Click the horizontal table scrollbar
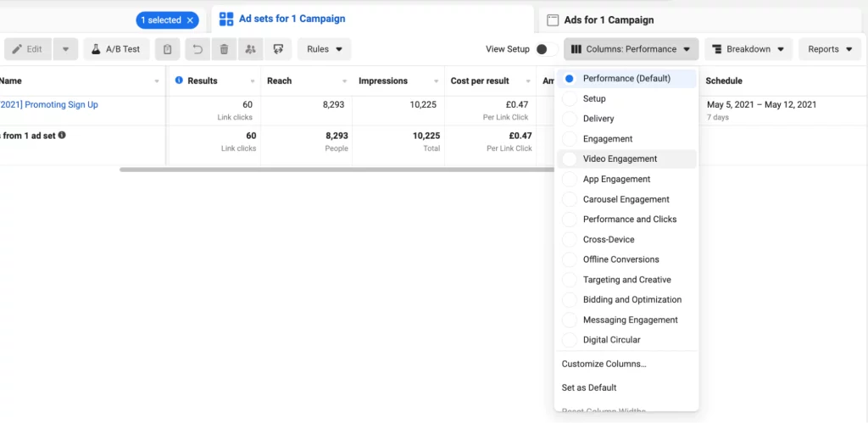Viewport: 868px width, 423px height. point(337,170)
